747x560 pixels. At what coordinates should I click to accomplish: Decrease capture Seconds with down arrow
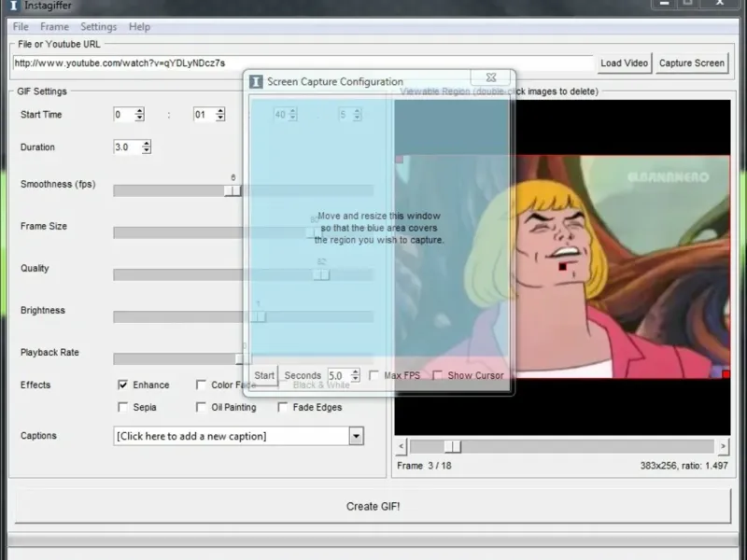pos(356,379)
